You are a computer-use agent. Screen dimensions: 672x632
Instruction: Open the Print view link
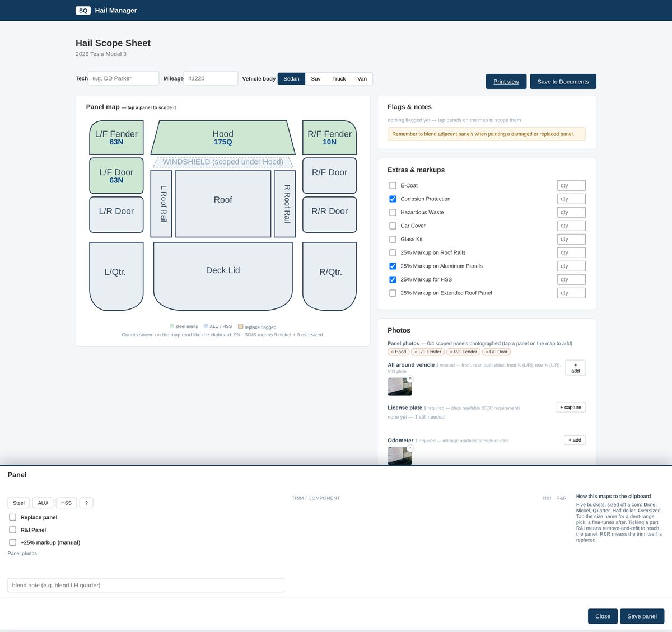pos(506,82)
